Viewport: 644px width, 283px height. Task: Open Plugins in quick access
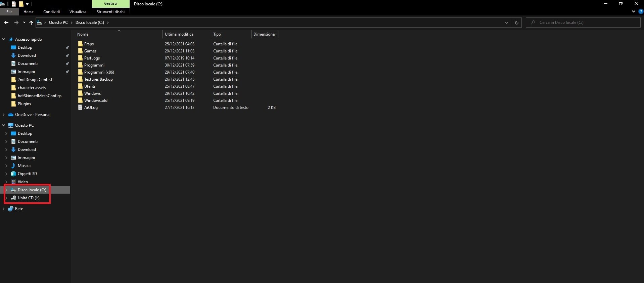[24, 104]
